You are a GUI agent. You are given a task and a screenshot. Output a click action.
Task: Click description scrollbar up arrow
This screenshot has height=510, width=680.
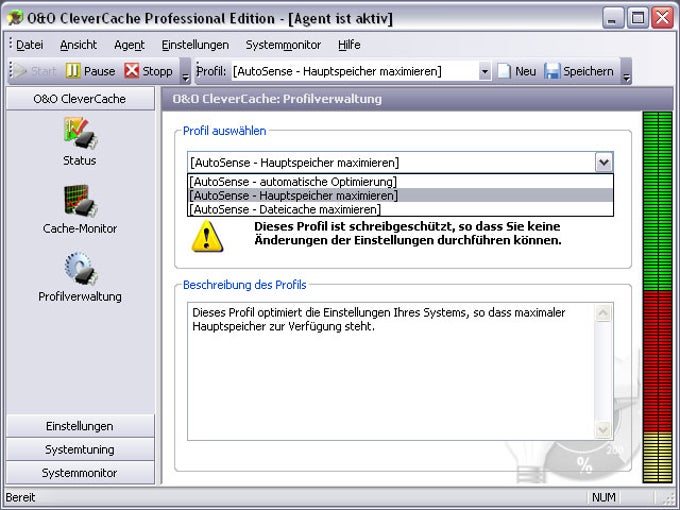pyautogui.click(x=603, y=313)
